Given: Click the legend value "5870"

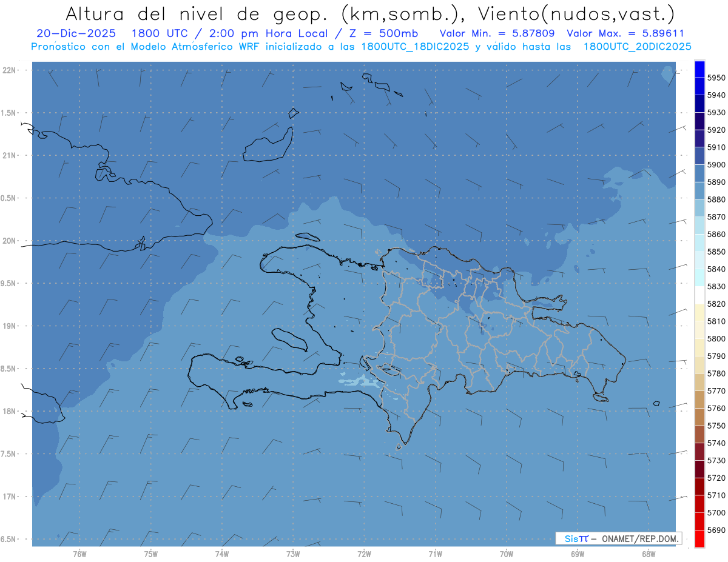Looking at the screenshot, I should tap(716, 216).
